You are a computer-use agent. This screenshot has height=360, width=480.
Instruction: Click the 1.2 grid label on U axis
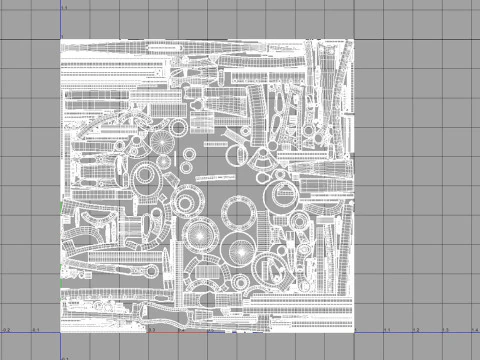(x=416, y=330)
